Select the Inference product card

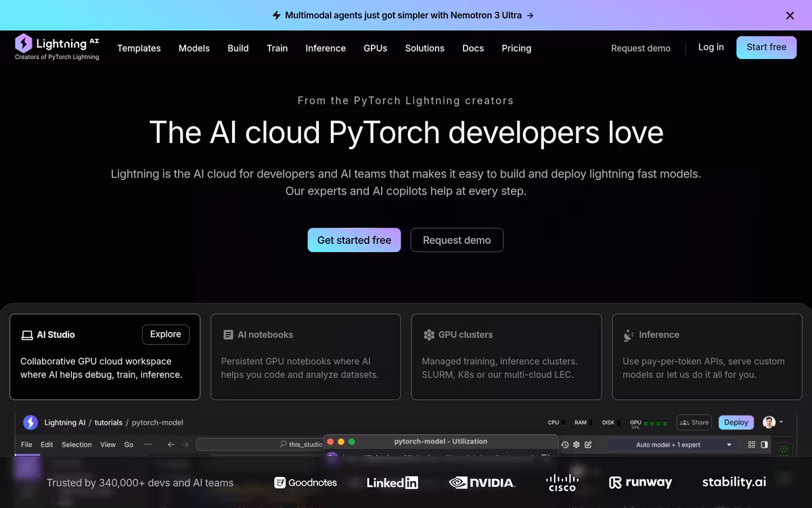pos(707,356)
